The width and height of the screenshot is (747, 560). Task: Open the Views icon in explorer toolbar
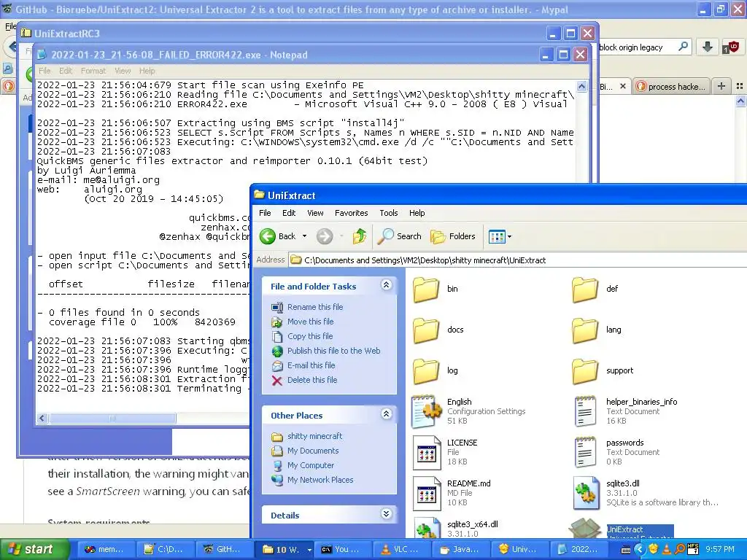(496, 236)
